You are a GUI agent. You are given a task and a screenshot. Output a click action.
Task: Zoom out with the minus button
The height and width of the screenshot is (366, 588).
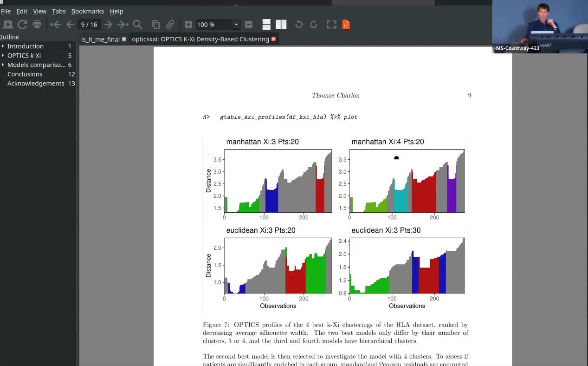click(249, 25)
